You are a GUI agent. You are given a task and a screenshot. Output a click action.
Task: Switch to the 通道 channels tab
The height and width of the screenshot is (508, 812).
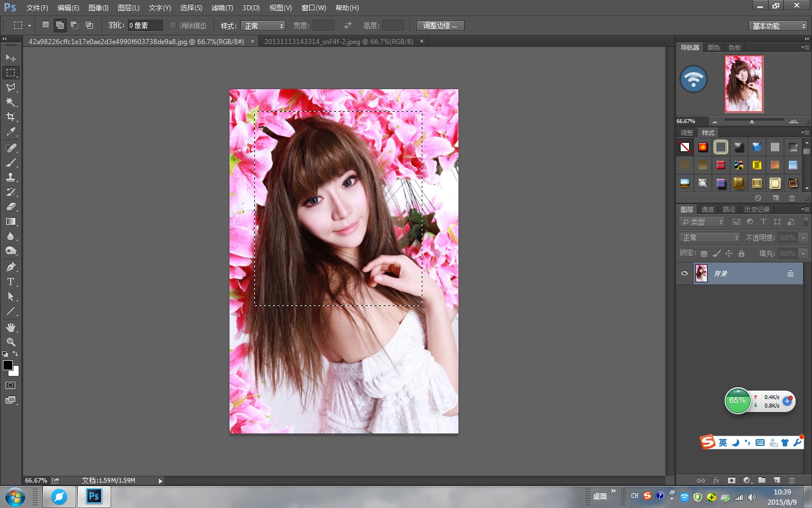click(x=708, y=209)
